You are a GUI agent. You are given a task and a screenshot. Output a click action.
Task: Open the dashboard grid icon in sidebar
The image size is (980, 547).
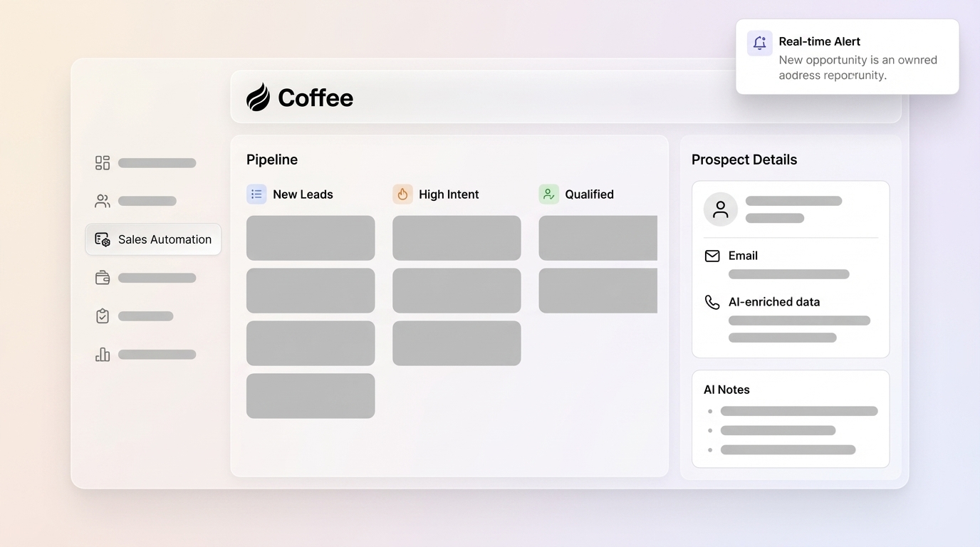click(x=103, y=163)
